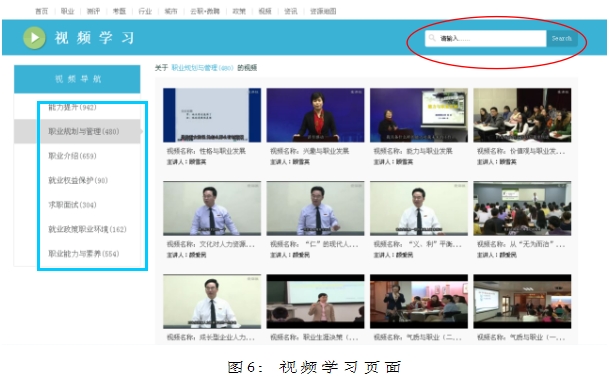Viewport: 609px width, 377px height.
Task: Click the title 视频名称:“义、利”平衡…
Action: [418, 244]
